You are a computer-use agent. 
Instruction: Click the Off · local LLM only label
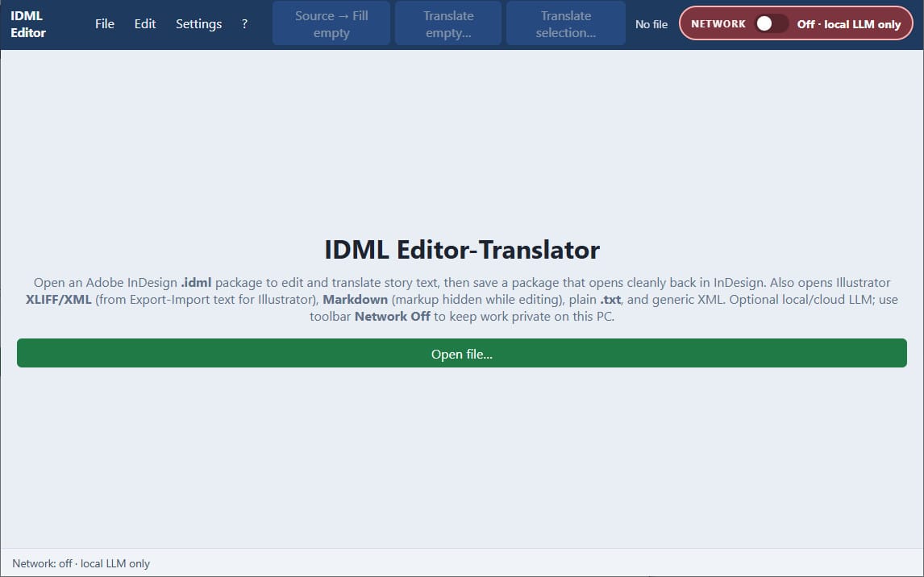(x=848, y=24)
